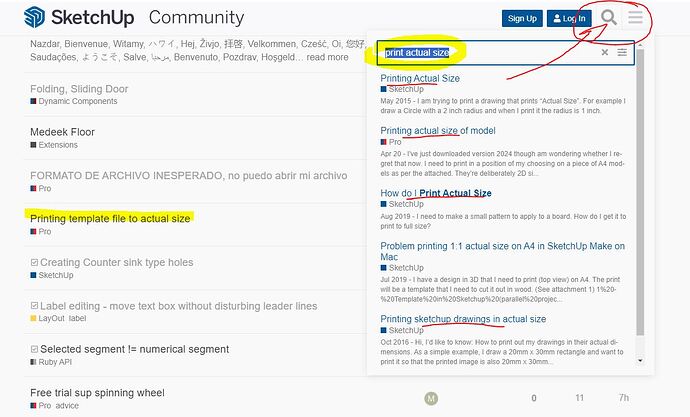Open 'Selected segment != numerical segment' topic
The width and height of the screenshot is (690, 417).
135,349
